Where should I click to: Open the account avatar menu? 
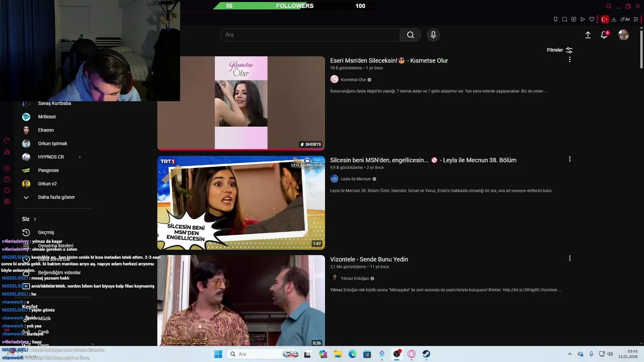(x=623, y=35)
